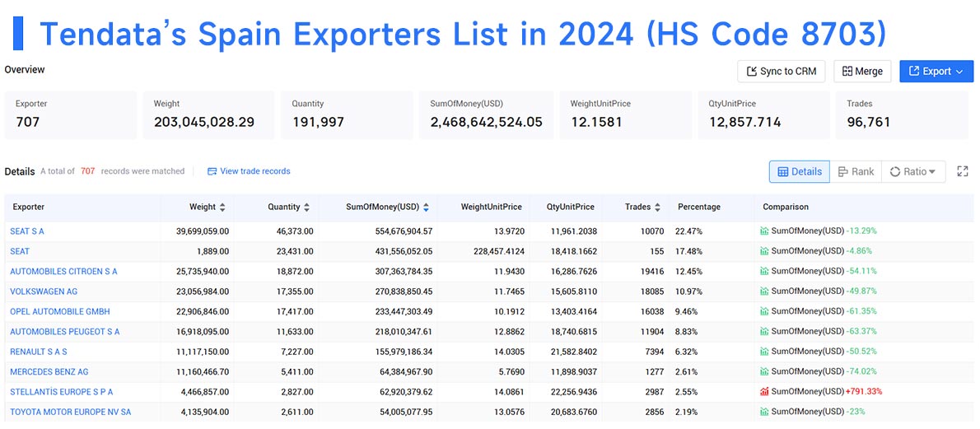Click the Exporter column header
Screen dimensions: 980x429
point(28,207)
